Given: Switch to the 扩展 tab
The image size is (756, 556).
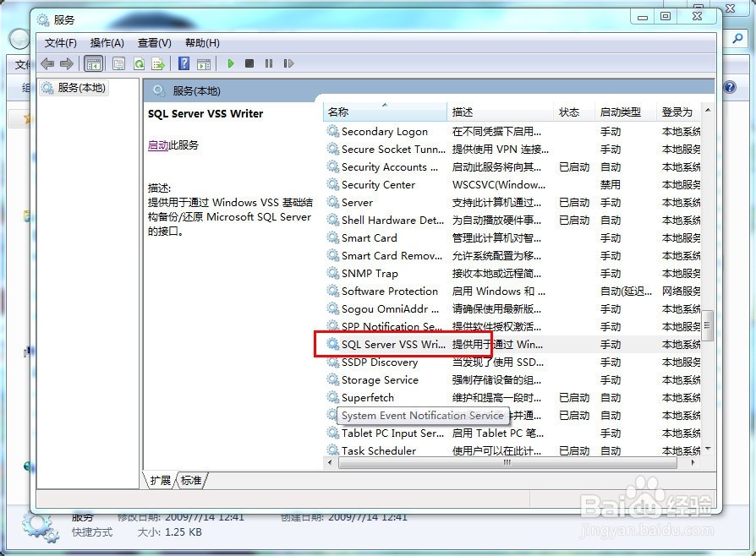Looking at the screenshot, I should [160, 480].
